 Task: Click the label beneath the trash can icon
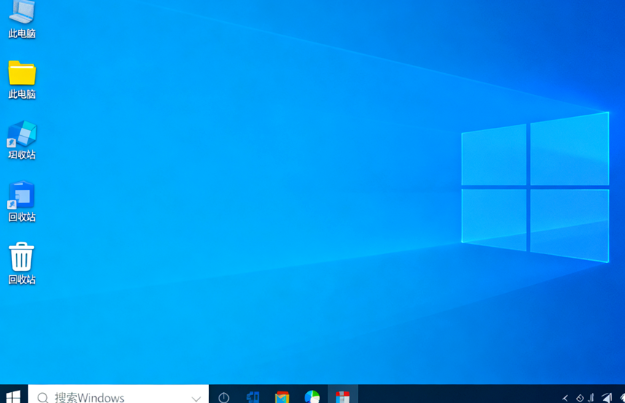coord(22,279)
